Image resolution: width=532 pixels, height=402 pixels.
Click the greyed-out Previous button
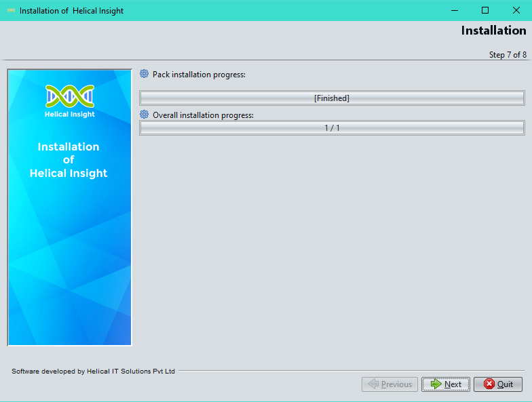389,384
